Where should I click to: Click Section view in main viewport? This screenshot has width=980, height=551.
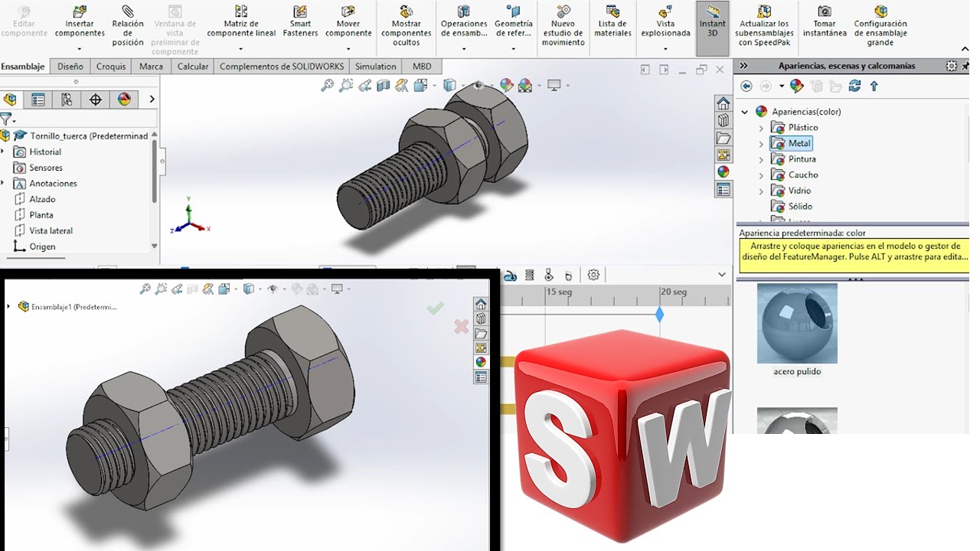[384, 85]
